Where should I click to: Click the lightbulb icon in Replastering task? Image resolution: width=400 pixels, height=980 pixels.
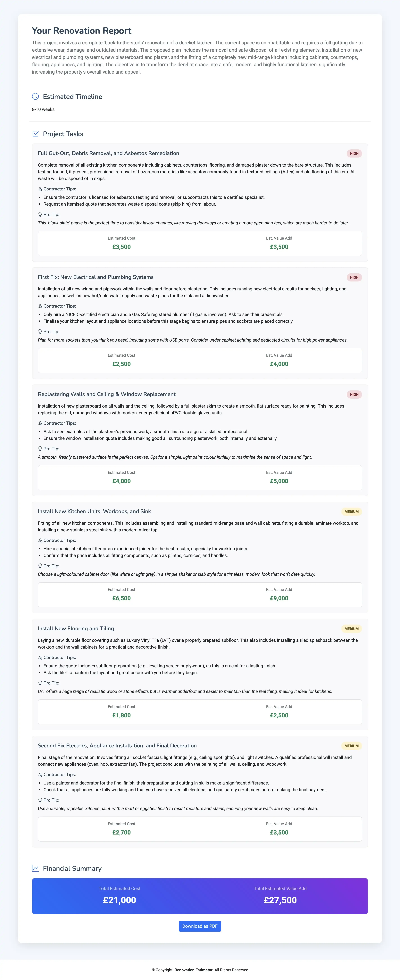(x=40, y=449)
